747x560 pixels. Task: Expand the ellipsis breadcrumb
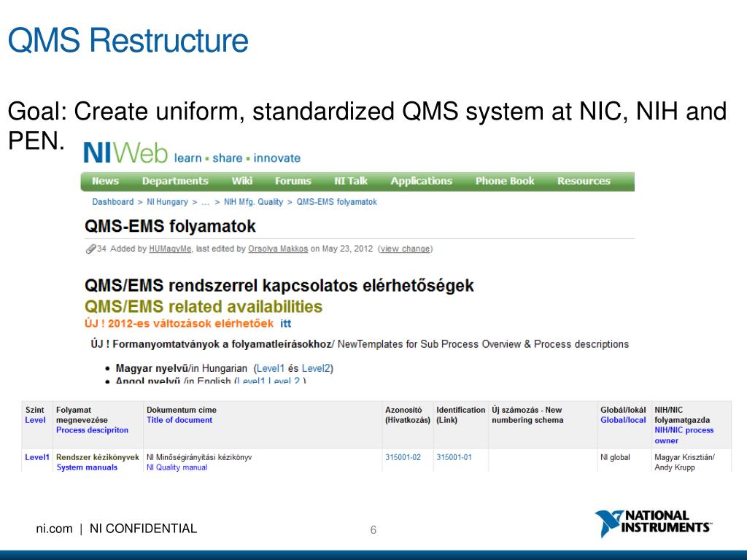pos(205,202)
